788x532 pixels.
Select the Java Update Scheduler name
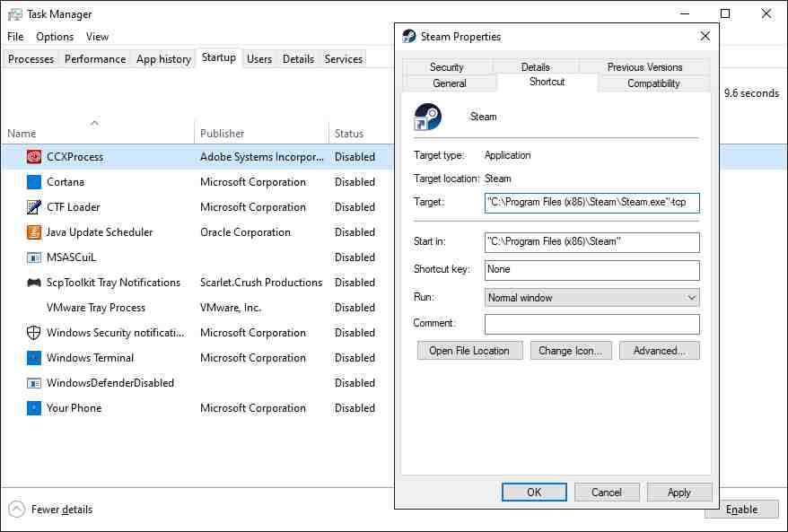point(100,232)
